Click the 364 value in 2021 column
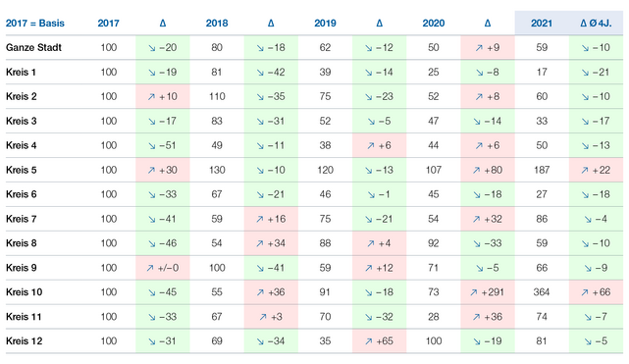This screenshot has width=629, height=364. [542, 292]
